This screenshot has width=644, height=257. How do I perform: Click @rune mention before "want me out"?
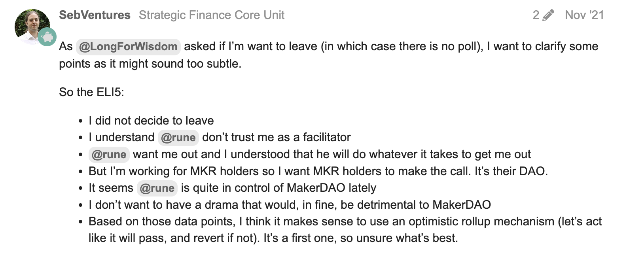pos(109,154)
